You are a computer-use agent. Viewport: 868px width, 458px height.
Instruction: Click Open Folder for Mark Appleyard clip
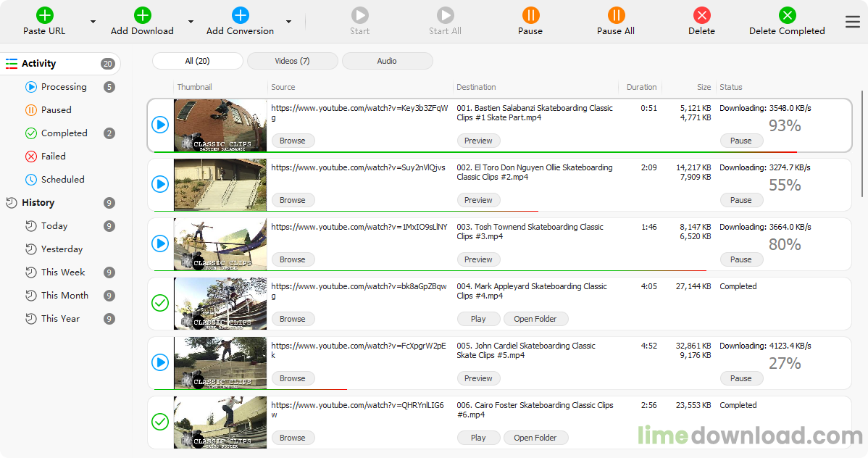535,319
